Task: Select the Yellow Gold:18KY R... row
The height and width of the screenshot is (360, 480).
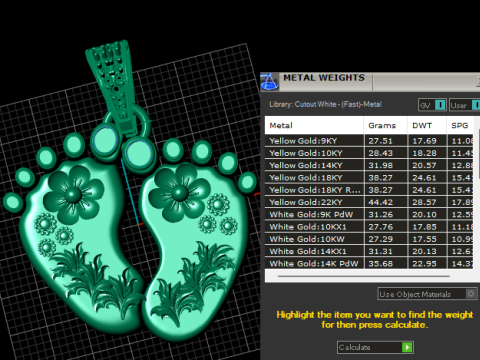Action: pyautogui.click(x=369, y=190)
